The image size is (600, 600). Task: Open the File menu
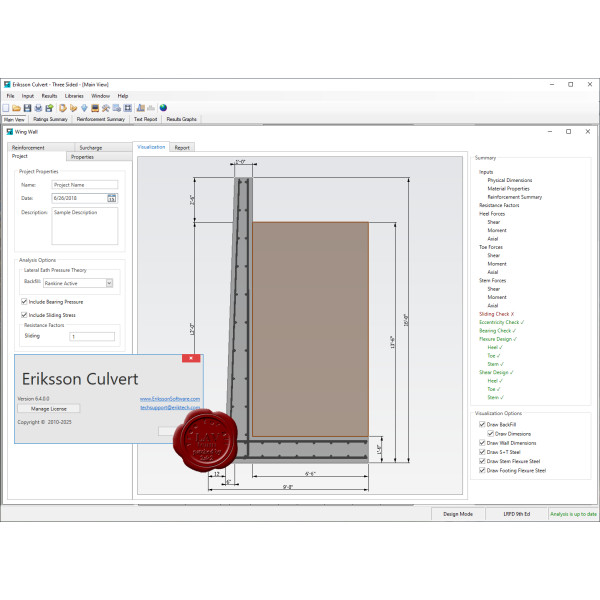click(10, 96)
